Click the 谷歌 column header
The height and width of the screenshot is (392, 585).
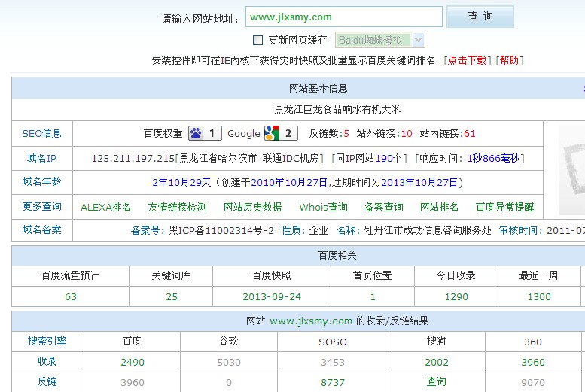[228, 341]
